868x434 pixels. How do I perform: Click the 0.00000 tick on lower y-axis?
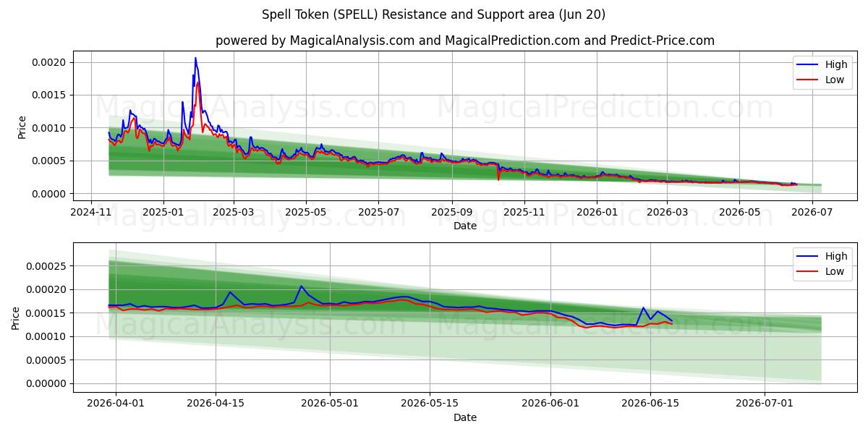coord(46,383)
